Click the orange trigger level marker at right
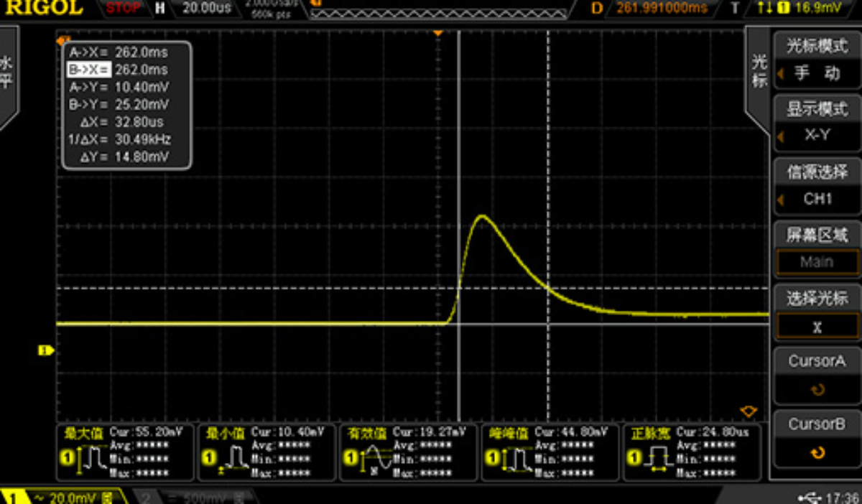 749,411
